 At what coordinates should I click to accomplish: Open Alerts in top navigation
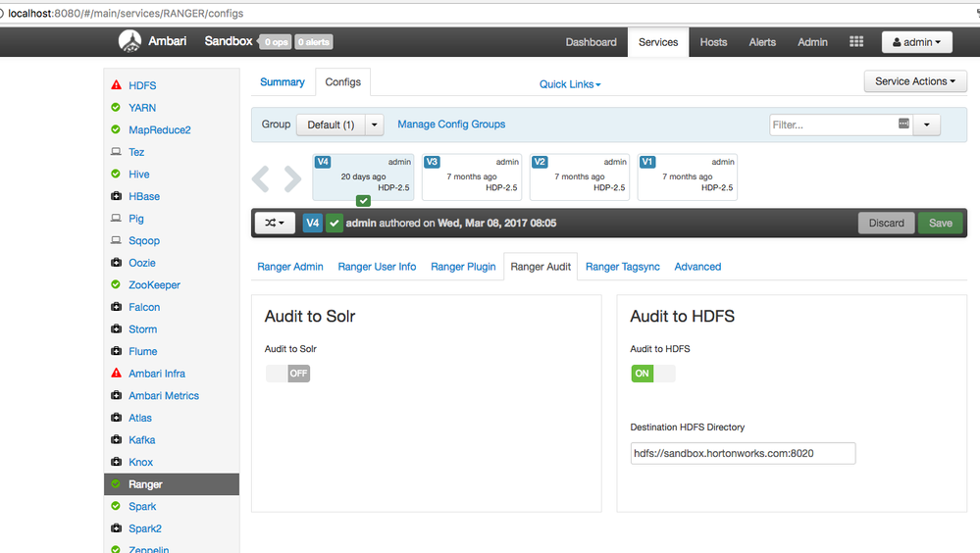click(x=762, y=42)
